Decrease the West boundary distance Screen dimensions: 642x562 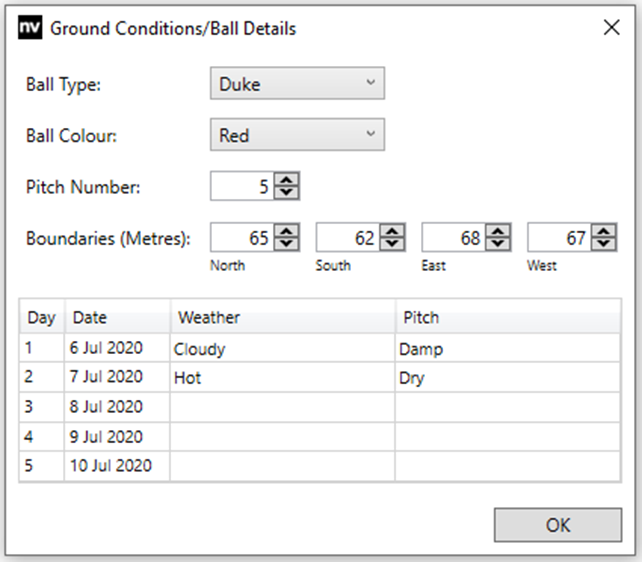coord(603,243)
